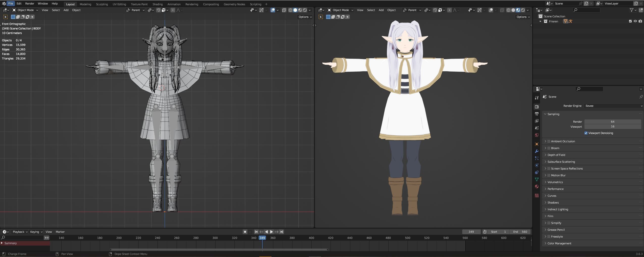Open Parent transform orientation dropdown left viewport
644x257 pixels.
136,10
